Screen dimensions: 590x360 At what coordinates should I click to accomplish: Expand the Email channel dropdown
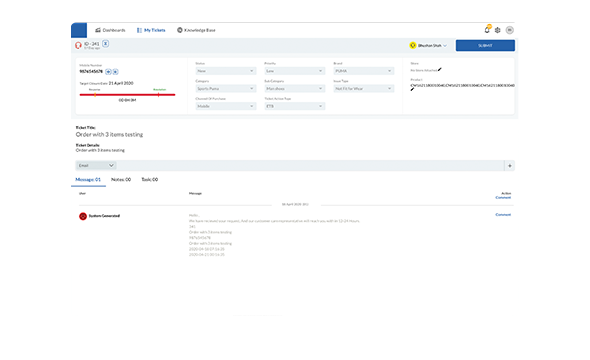click(96, 166)
